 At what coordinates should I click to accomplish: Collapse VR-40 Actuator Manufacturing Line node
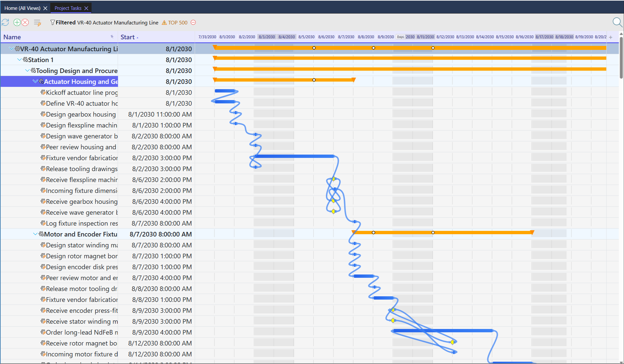(11, 49)
